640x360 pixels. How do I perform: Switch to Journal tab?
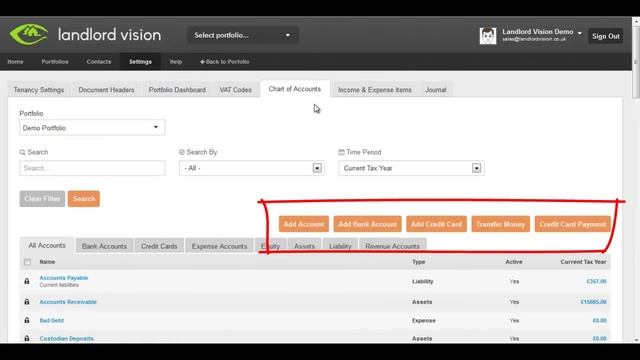(436, 90)
